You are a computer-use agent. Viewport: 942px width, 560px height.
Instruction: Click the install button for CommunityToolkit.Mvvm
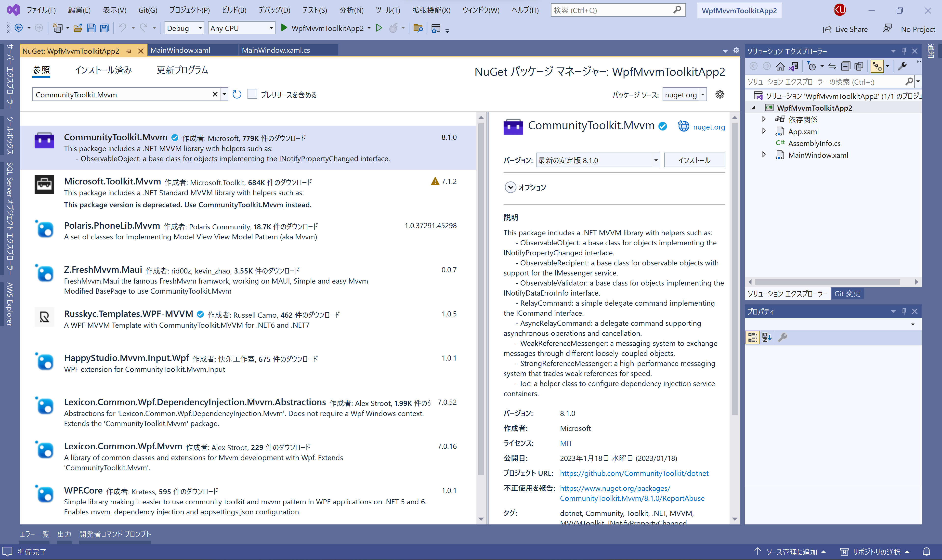coord(694,160)
